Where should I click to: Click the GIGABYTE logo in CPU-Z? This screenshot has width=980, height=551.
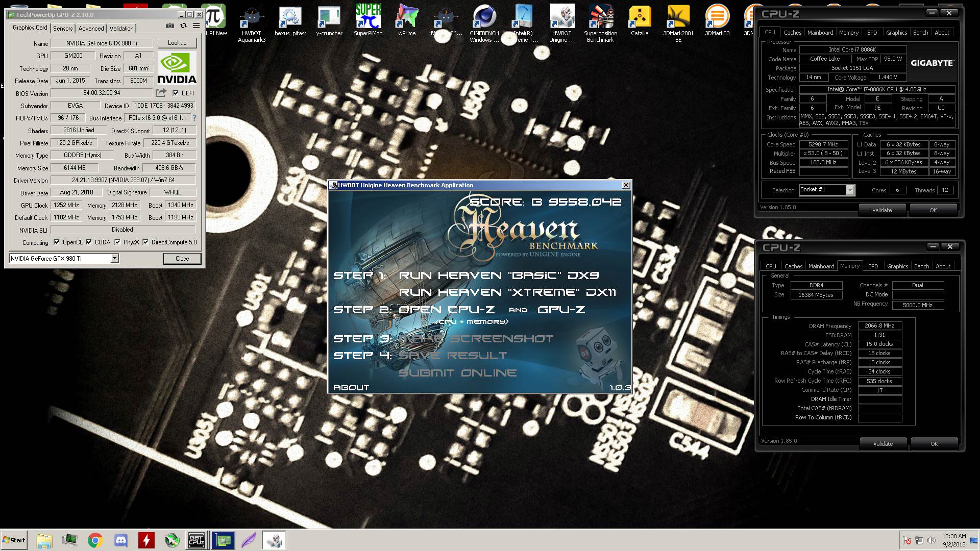point(932,63)
